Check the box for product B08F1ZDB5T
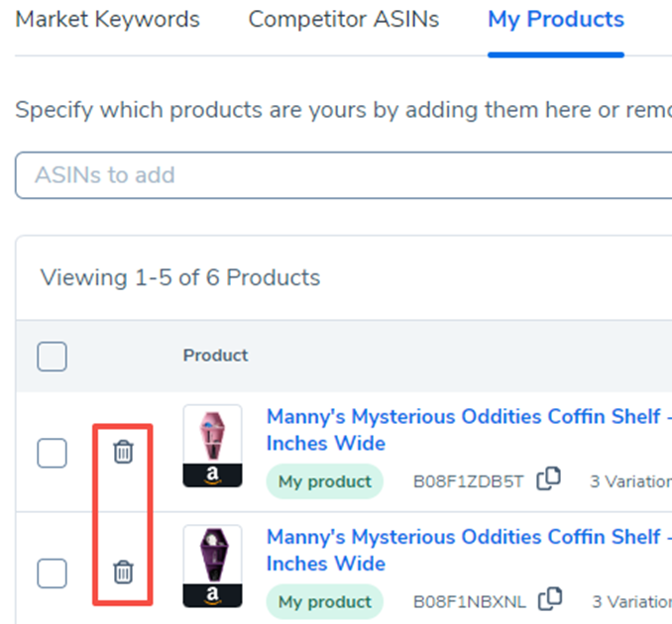The image size is (672, 624). coord(52,454)
